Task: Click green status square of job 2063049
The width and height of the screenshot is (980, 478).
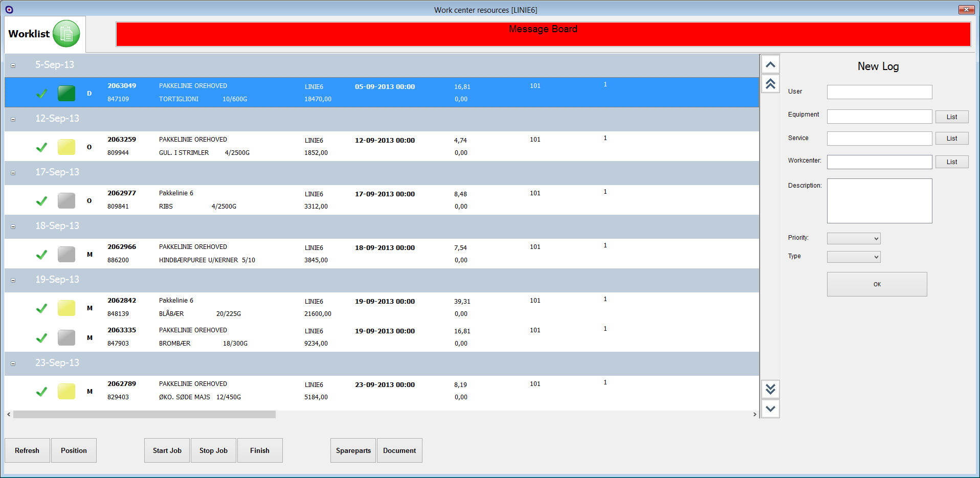Action: (66, 94)
